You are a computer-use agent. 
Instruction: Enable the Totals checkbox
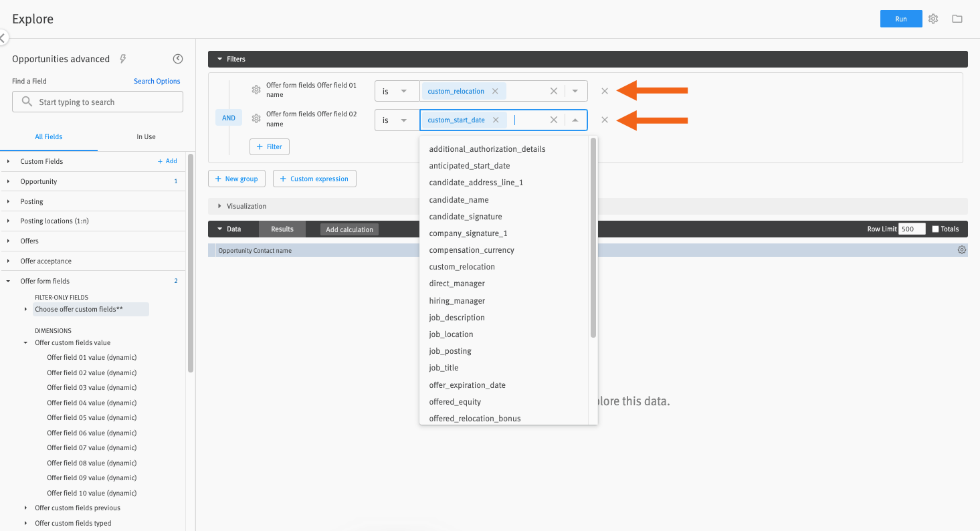[936, 229]
